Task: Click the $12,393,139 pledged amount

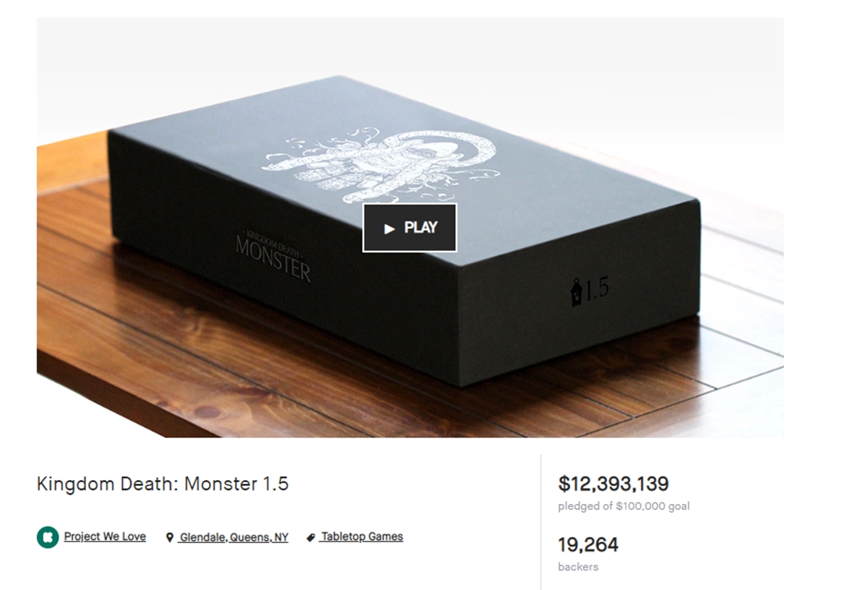Action: pyautogui.click(x=613, y=484)
